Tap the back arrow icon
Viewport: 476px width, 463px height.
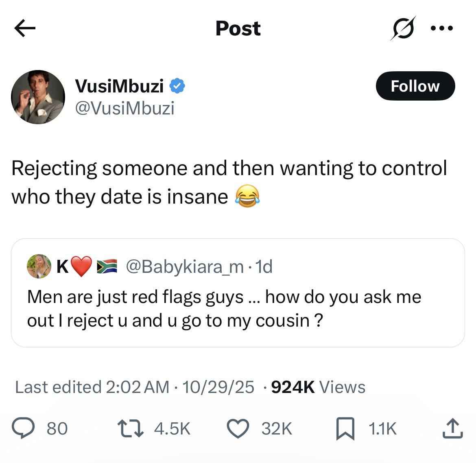[25, 28]
